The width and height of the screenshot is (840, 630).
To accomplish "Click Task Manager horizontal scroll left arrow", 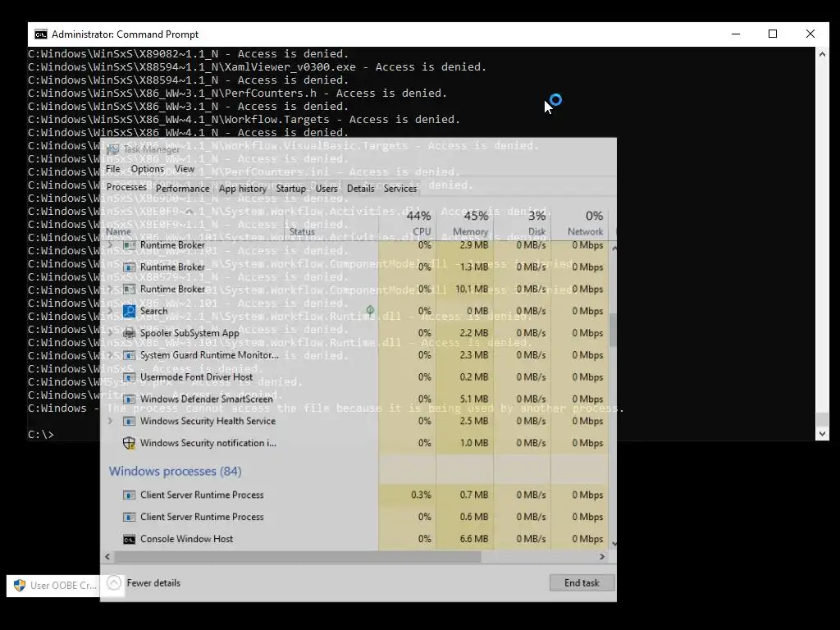I will tap(107, 557).
